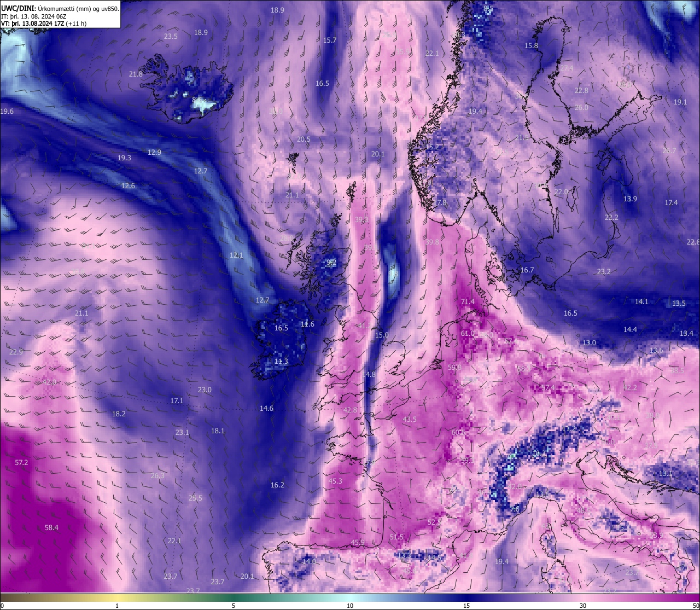Click the value 19.1 on the map
This screenshot has width=700, height=610.
pyautogui.click(x=680, y=102)
